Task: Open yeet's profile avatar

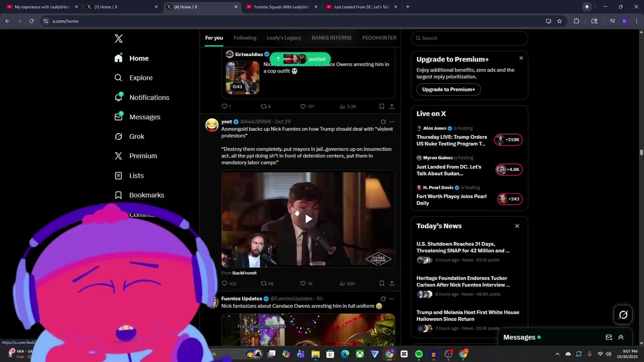Action: click(212, 125)
